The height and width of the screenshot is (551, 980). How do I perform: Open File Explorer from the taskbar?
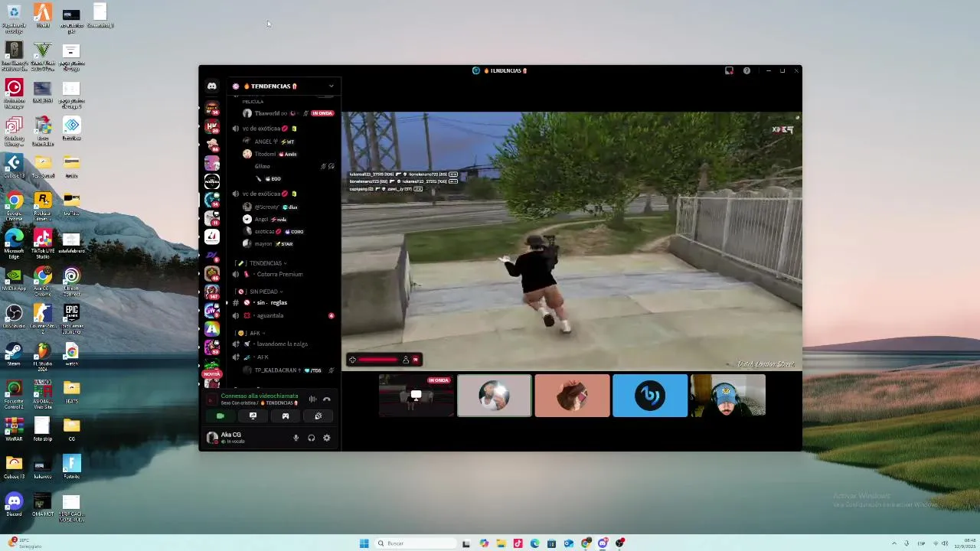[x=501, y=543]
